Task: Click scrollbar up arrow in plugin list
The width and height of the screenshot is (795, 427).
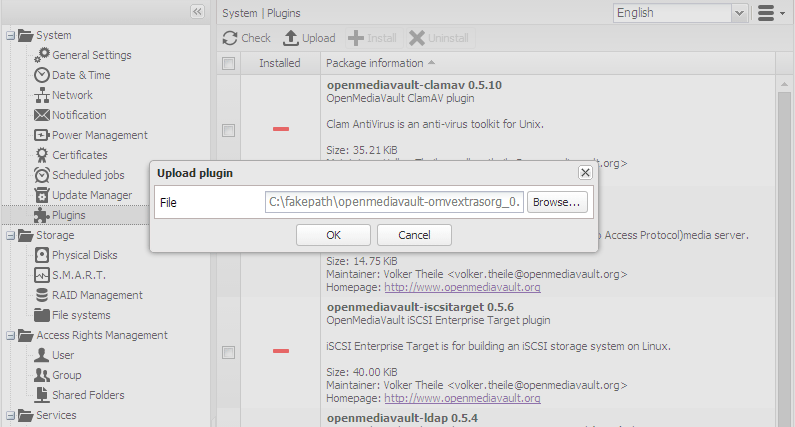Action: [x=784, y=84]
